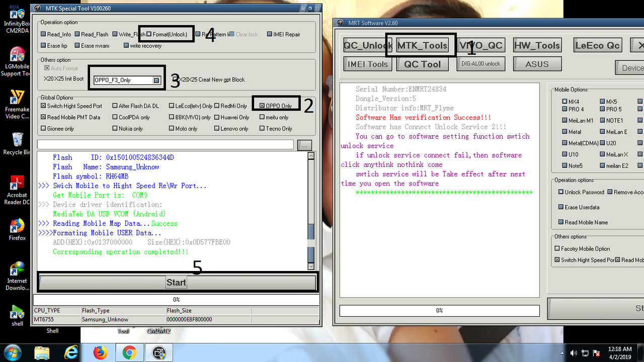Click the MTK Special Tool title icon

point(38,8)
